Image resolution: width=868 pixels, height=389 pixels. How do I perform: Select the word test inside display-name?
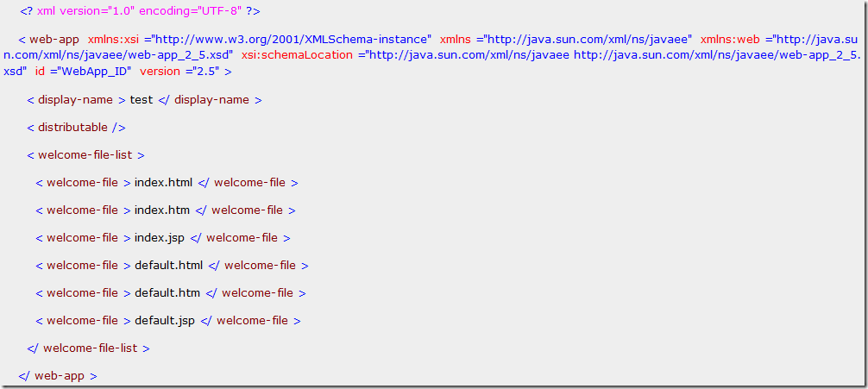[x=142, y=100]
